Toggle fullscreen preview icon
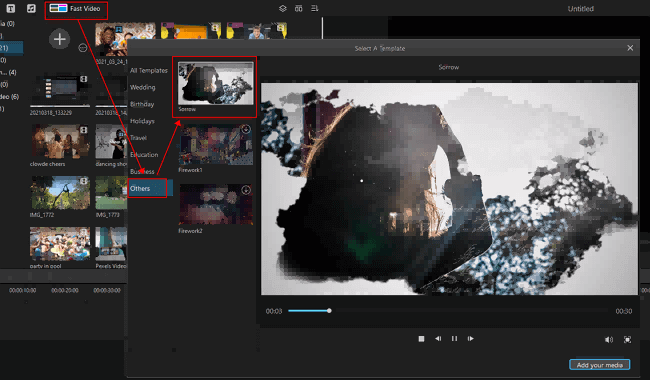This screenshot has width=650, height=380. (x=628, y=340)
